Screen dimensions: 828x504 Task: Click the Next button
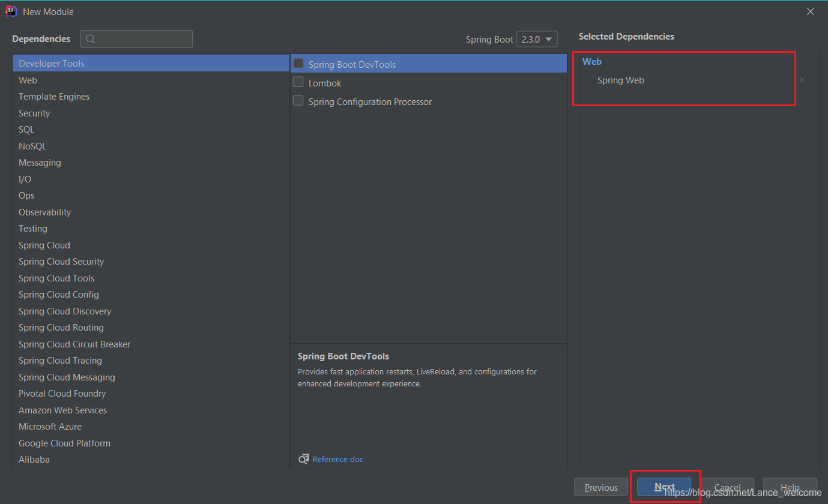point(665,487)
